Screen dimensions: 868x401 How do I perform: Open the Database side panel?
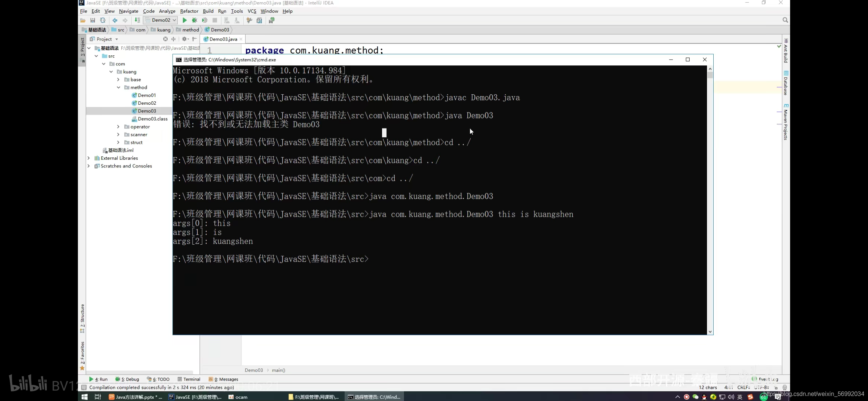point(786,83)
